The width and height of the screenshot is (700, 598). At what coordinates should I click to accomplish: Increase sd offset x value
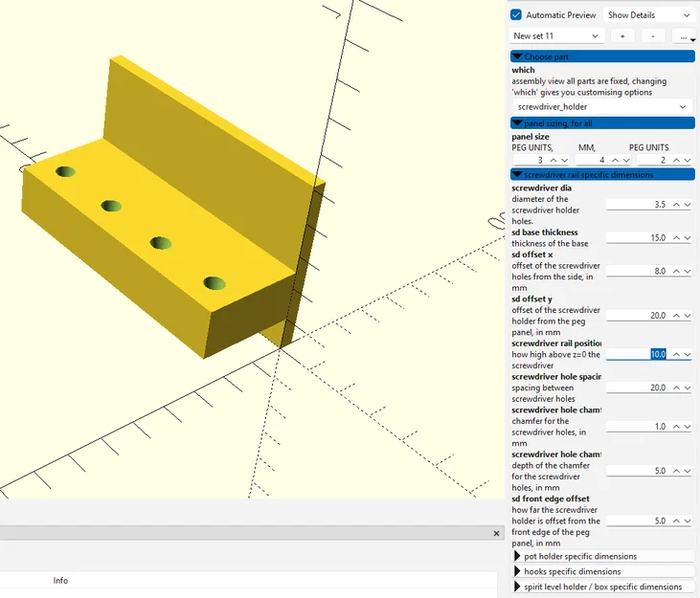click(676, 271)
